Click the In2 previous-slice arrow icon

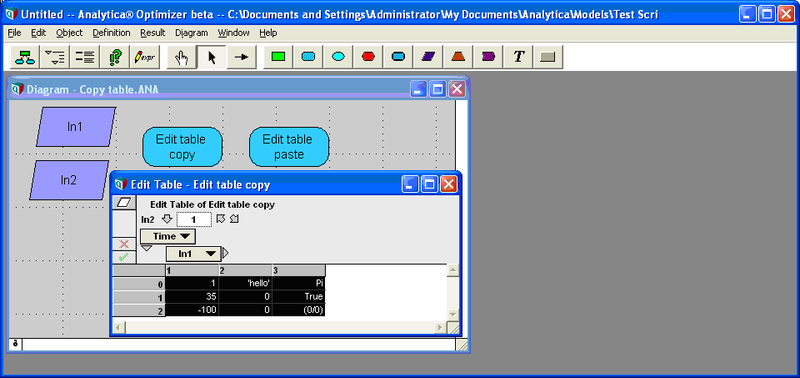click(220, 219)
